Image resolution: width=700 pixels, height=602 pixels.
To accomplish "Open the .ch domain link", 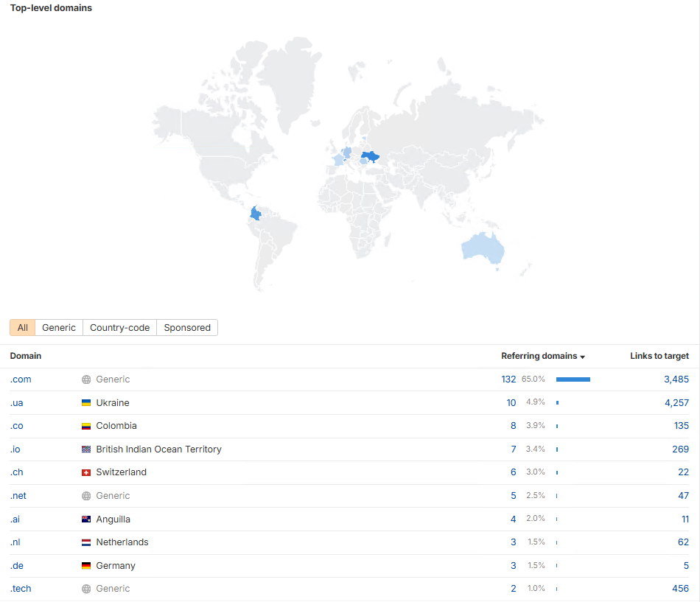I will point(16,472).
